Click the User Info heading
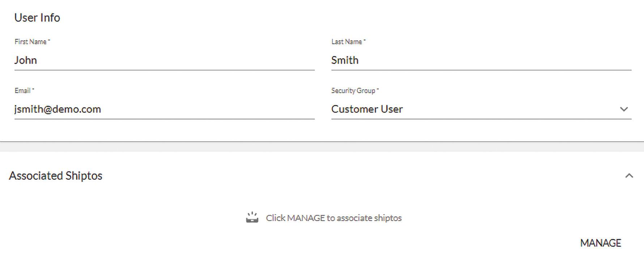Image resolution: width=644 pixels, height=280 pixels. tap(37, 18)
